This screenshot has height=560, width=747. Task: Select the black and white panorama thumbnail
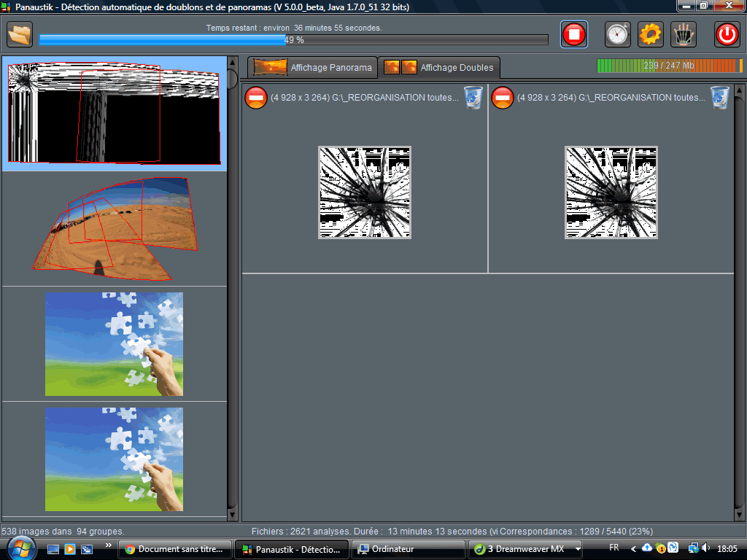coord(114,114)
